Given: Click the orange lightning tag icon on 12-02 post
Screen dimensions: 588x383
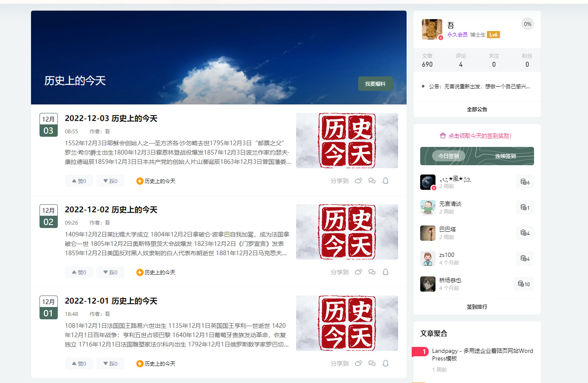Looking at the screenshot, I should 139,272.
